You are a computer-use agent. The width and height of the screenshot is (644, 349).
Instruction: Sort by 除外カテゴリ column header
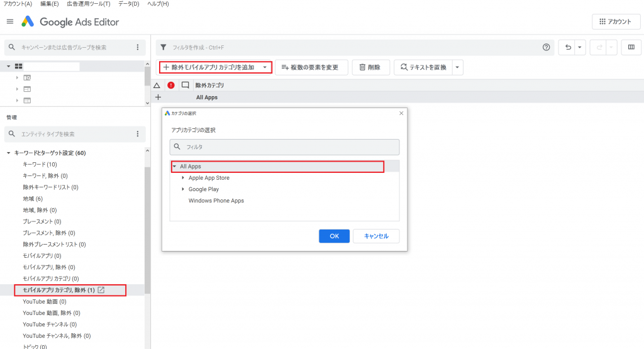(x=209, y=86)
